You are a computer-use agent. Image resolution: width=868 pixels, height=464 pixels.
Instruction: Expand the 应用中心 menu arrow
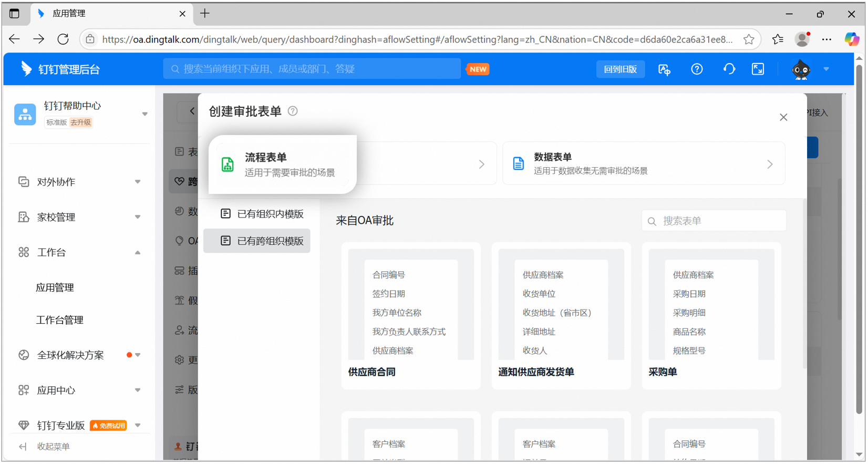pyautogui.click(x=138, y=390)
